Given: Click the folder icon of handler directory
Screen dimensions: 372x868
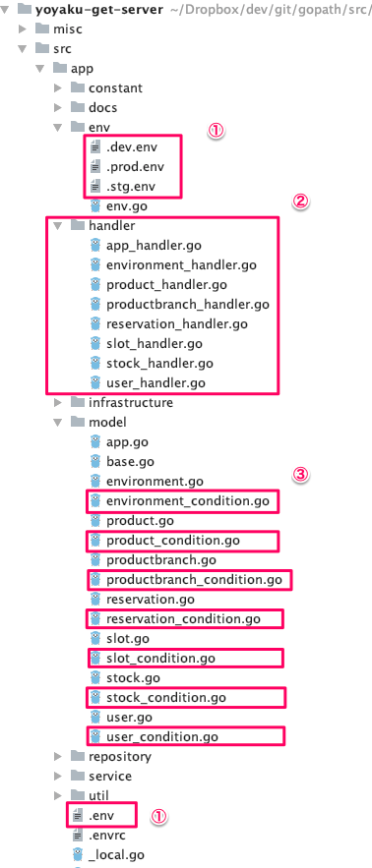Looking at the screenshot, I should 78,225.
